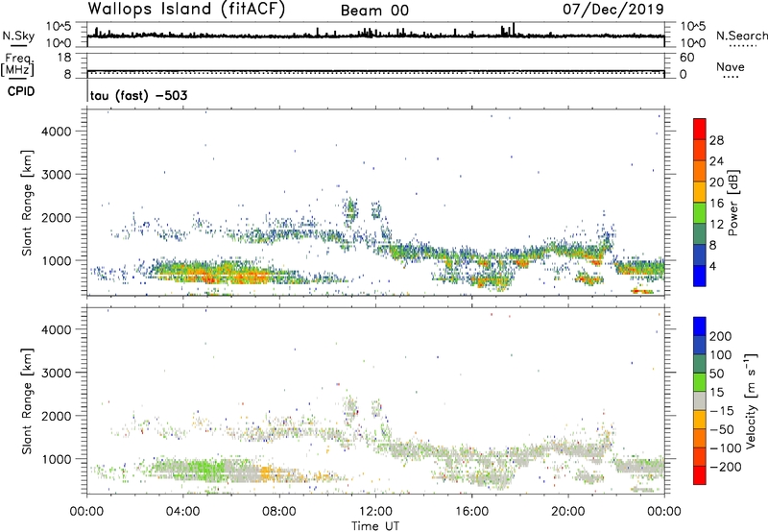Select the 'Freq. [MHz]' axis label

click(17, 64)
